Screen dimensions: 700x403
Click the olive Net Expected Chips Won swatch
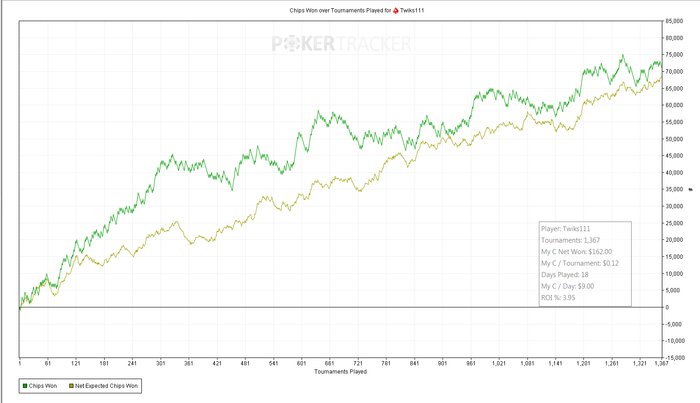click(71, 386)
